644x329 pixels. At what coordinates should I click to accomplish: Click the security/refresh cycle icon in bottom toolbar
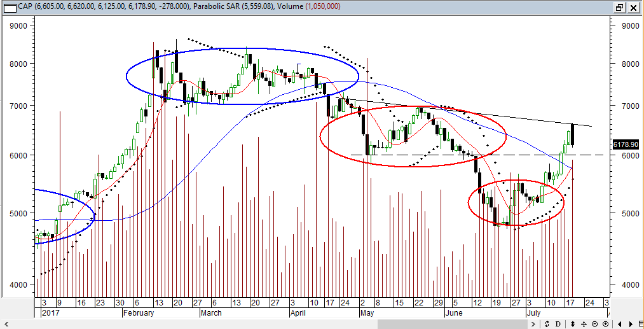pos(547,324)
